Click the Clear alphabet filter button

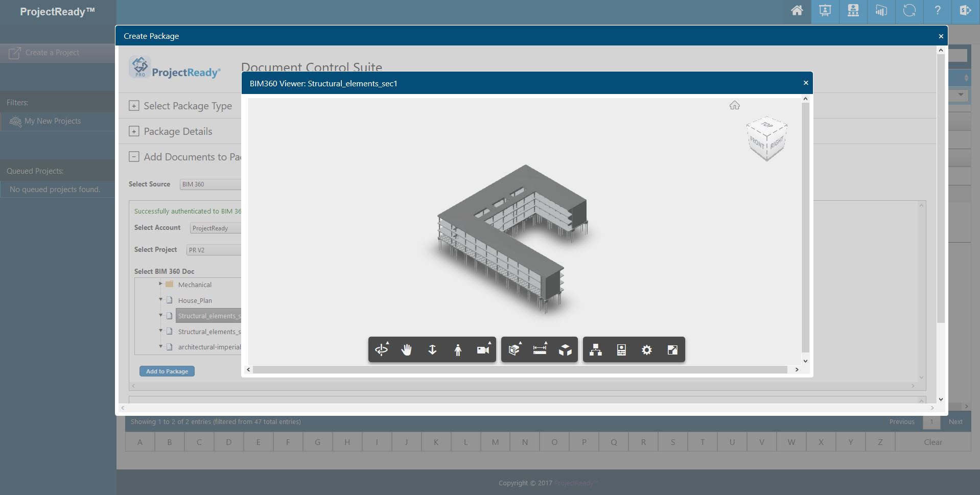click(933, 442)
